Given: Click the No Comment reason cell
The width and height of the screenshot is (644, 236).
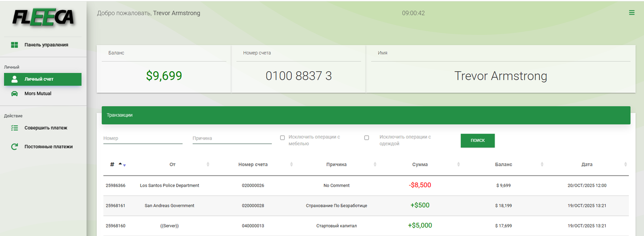Looking at the screenshot, I should pos(337,186).
